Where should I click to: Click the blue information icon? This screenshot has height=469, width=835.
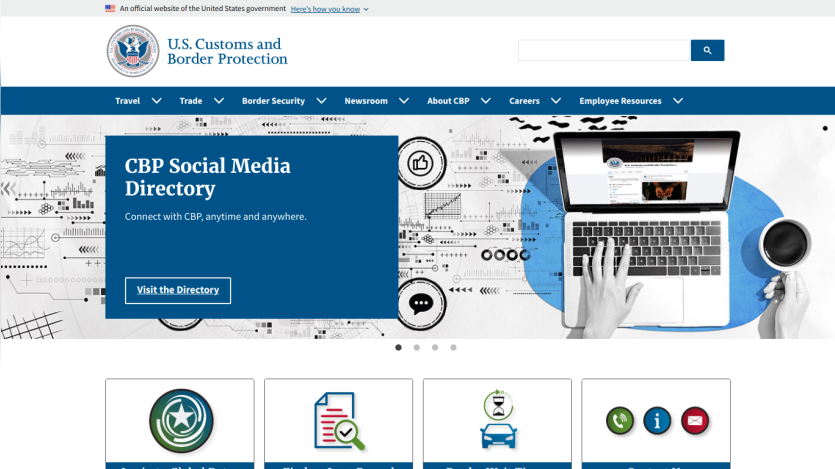coord(657,421)
